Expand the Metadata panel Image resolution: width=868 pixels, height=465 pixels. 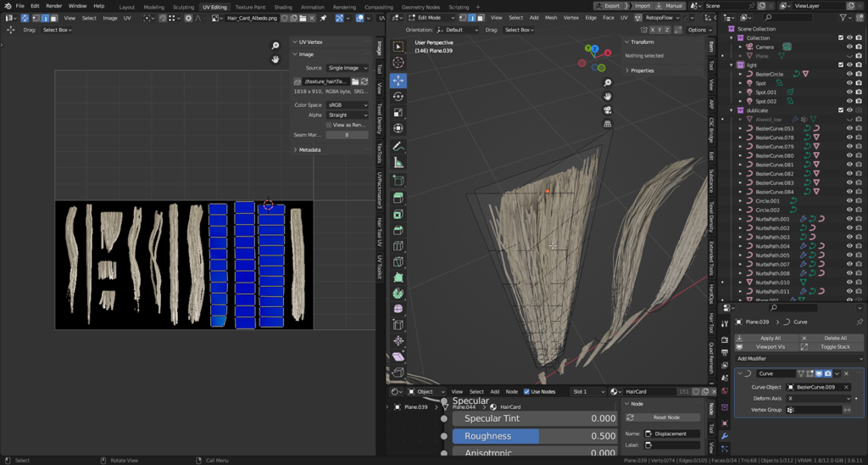[x=309, y=150]
